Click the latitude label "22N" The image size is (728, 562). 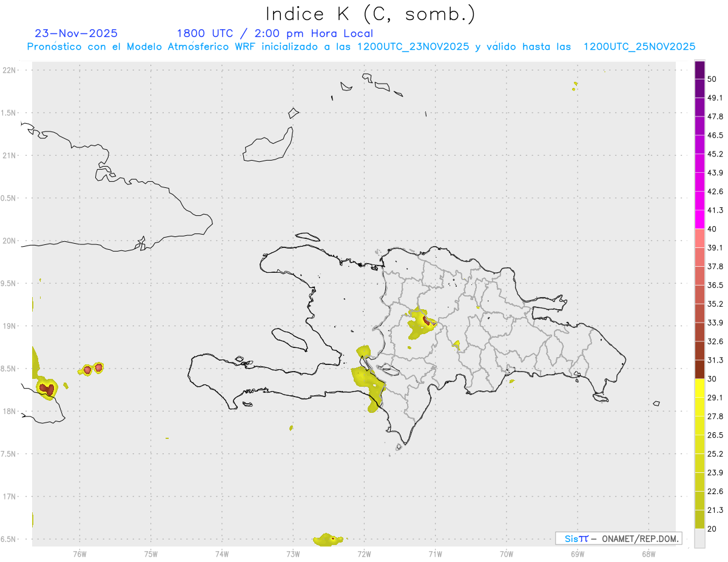click(10, 70)
